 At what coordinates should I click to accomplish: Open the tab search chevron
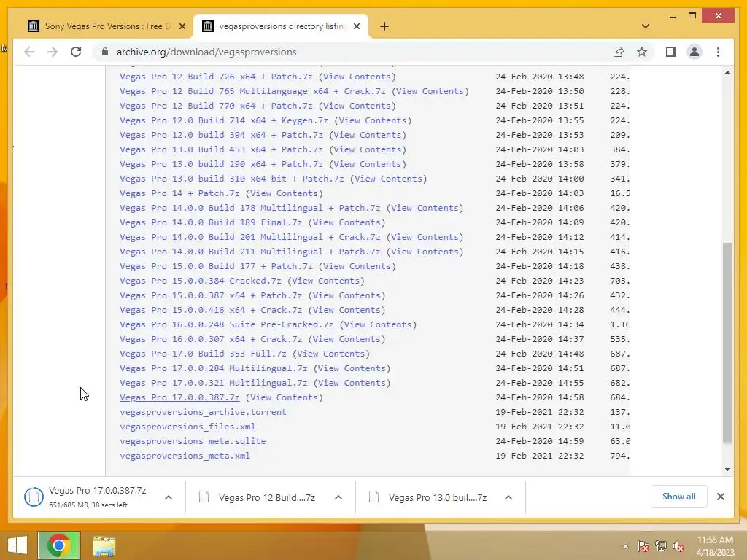coord(646,26)
